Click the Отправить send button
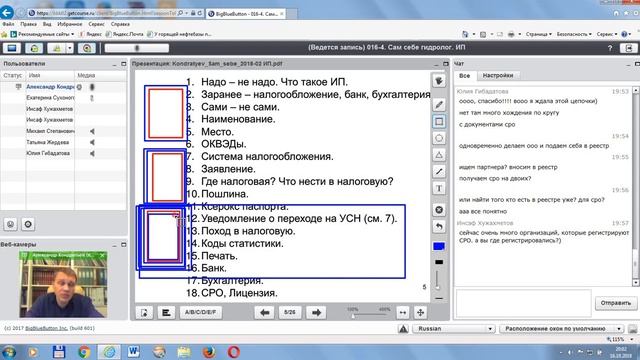Viewport: 640px width, 360px height. [616, 303]
